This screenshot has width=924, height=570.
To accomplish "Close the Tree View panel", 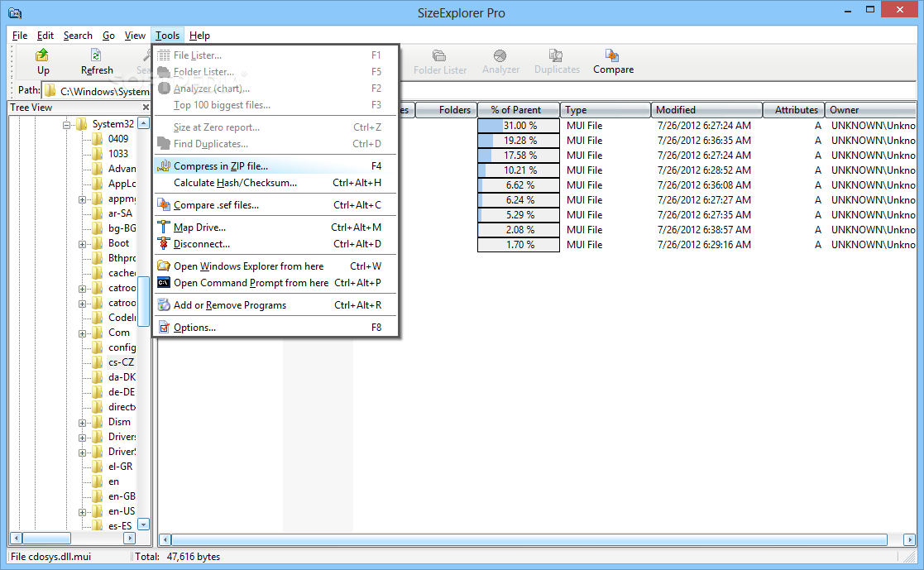I will click(146, 108).
